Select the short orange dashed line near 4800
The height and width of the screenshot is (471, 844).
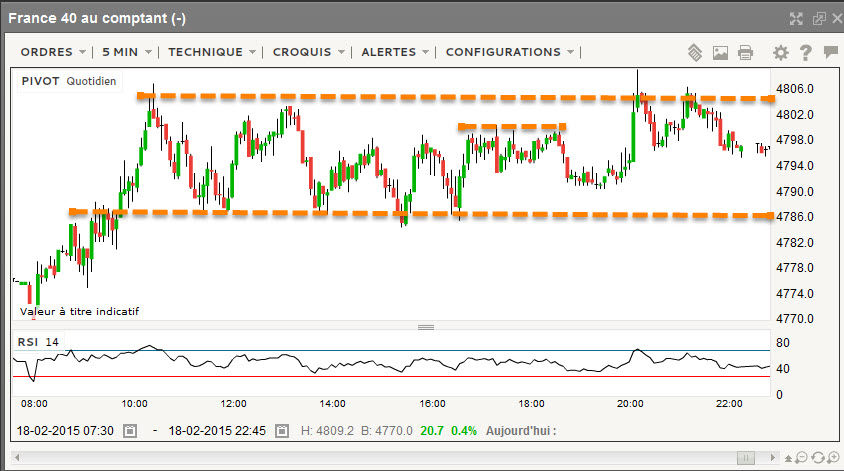pyautogui.click(x=511, y=127)
